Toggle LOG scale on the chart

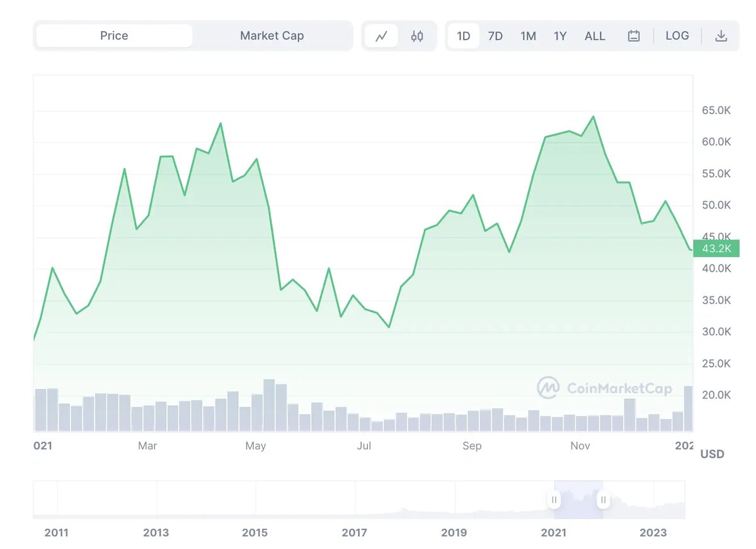(x=677, y=36)
